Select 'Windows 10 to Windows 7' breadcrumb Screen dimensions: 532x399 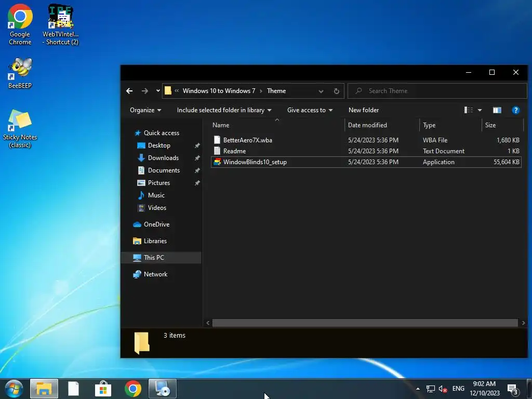[219, 91]
